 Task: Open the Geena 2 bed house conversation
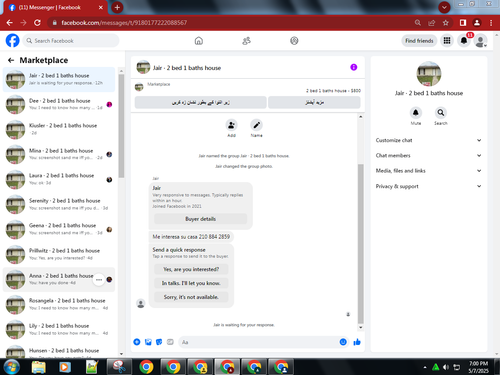tap(59, 229)
